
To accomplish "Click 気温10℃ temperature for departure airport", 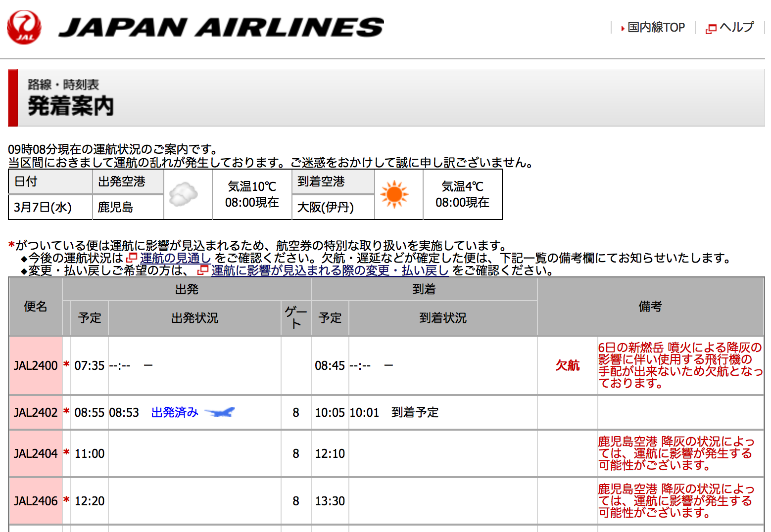I will coord(252,186).
